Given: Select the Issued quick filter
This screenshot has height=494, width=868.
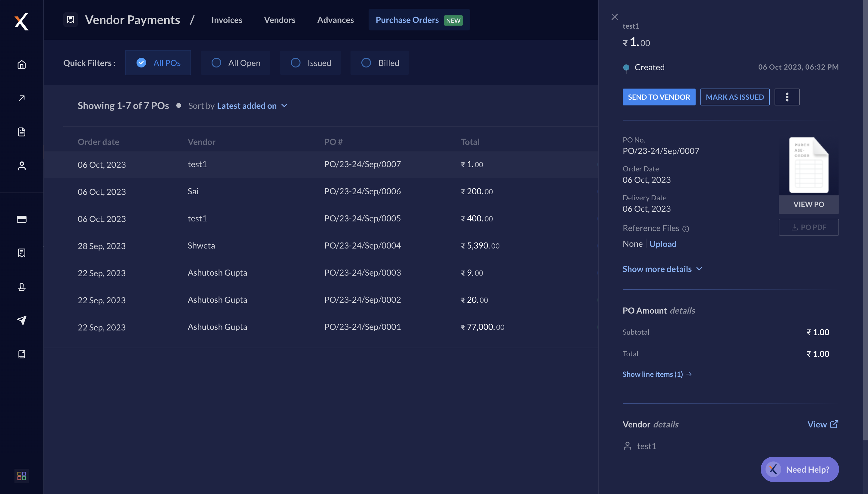Looking at the screenshot, I should tap(310, 63).
